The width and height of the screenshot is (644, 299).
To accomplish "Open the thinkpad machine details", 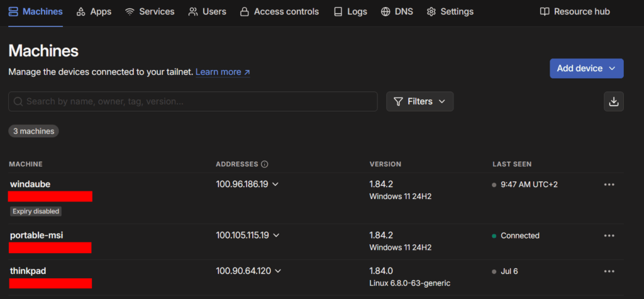I will [28, 271].
